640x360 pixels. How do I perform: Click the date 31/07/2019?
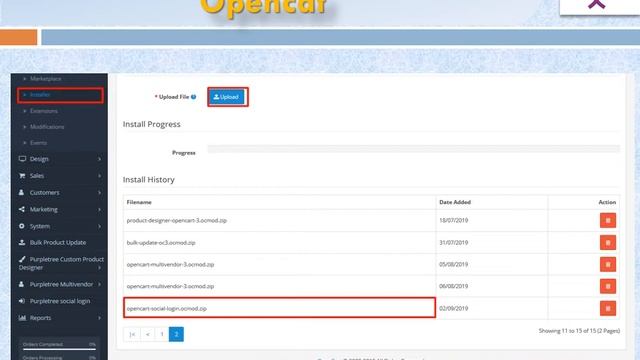pyautogui.click(x=453, y=242)
